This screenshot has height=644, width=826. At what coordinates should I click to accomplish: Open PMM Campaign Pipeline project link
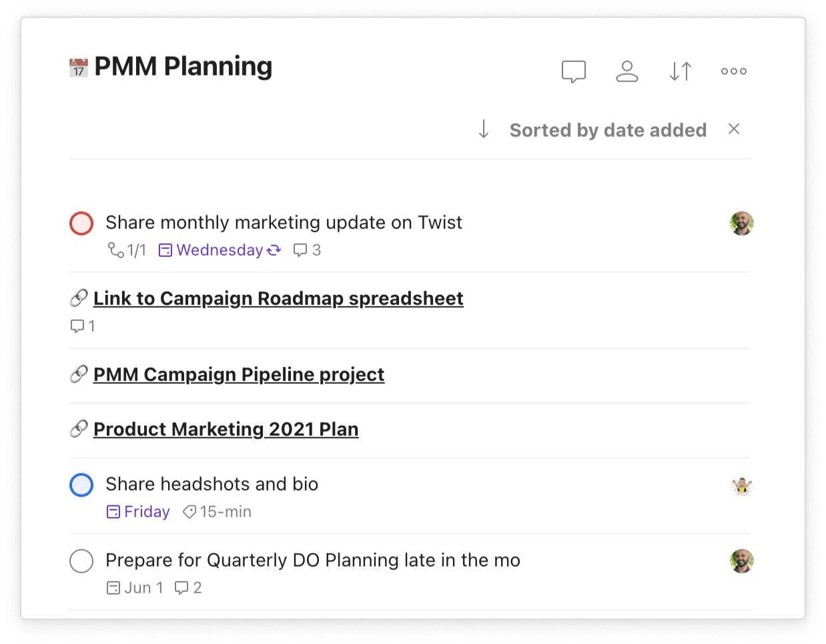(239, 374)
